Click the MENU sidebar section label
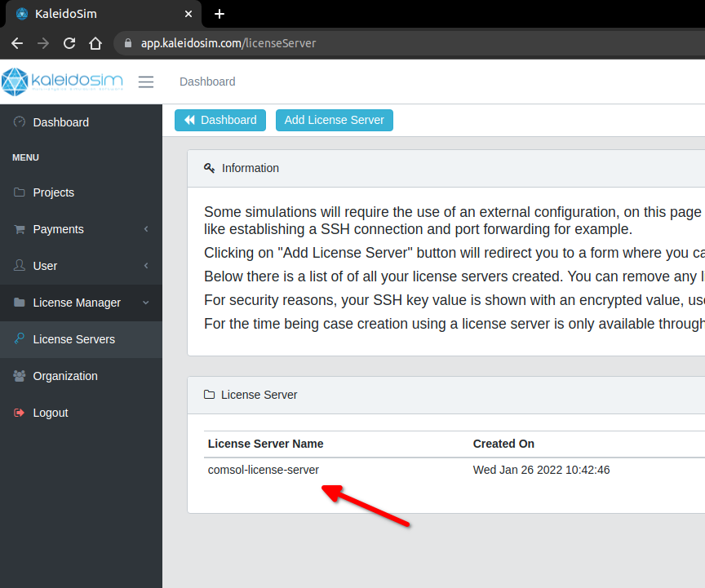The height and width of the screenshot is (588, 705). tap(25, 157)
